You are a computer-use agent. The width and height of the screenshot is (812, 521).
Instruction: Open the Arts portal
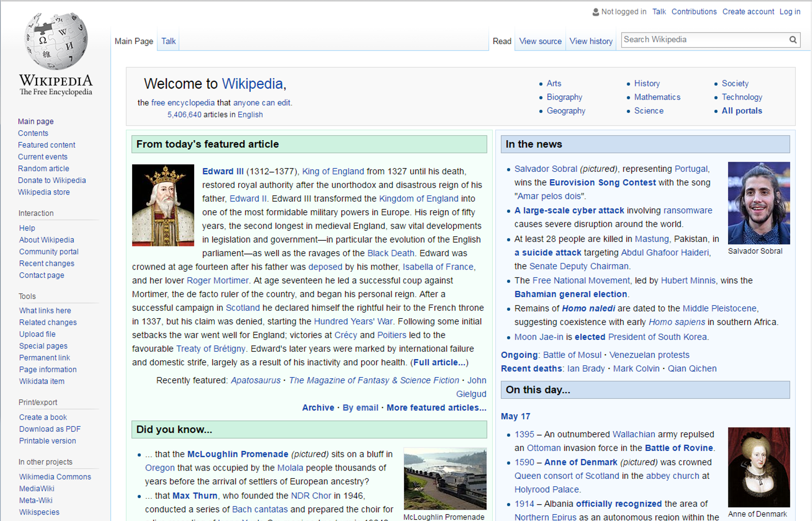(x=554, y=84)
